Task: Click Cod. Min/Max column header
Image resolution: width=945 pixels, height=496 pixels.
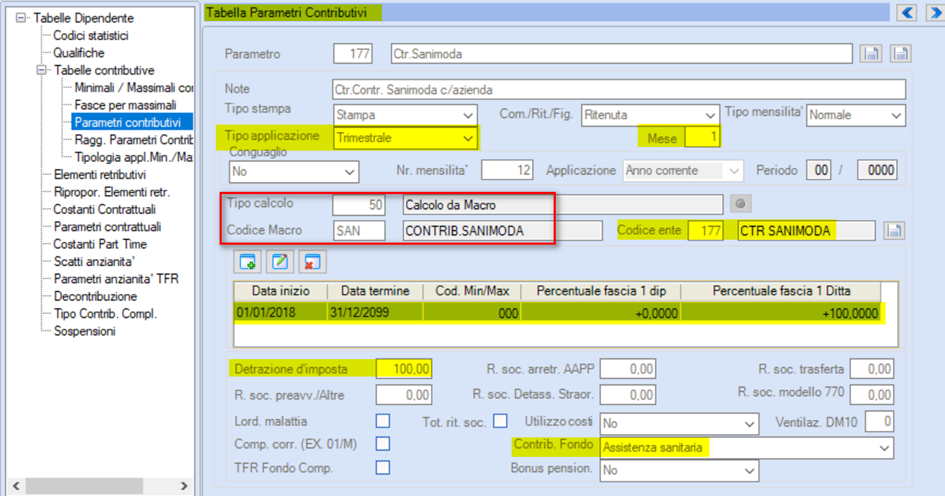Action: (x=472, y=291)
